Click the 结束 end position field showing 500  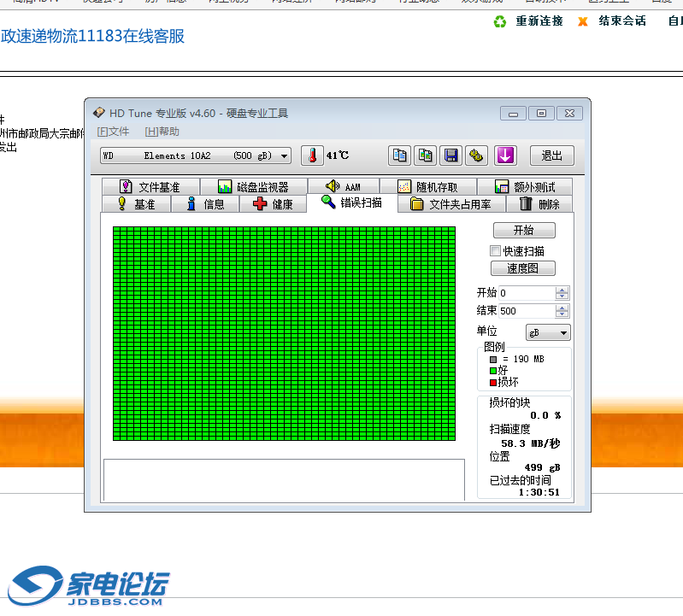click(527, 311)
